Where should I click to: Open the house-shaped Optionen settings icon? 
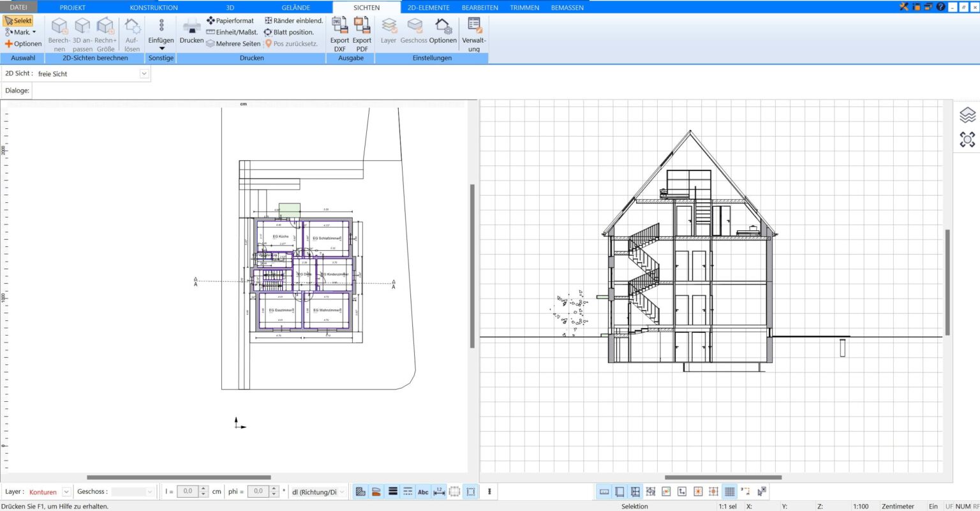pyautogui.click(x=442, y=28)
